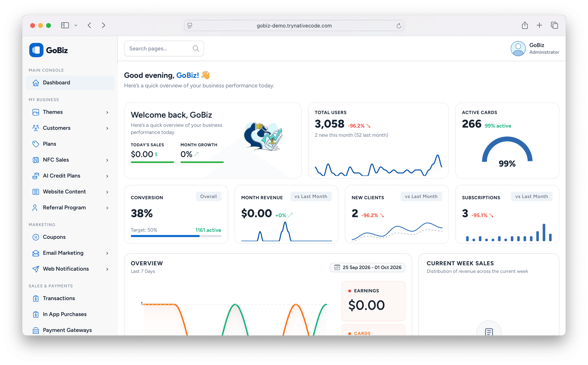The width and height of the screenshot is (588, 365).
Task: Open the Transactions page
Action: tap(70, 298)
